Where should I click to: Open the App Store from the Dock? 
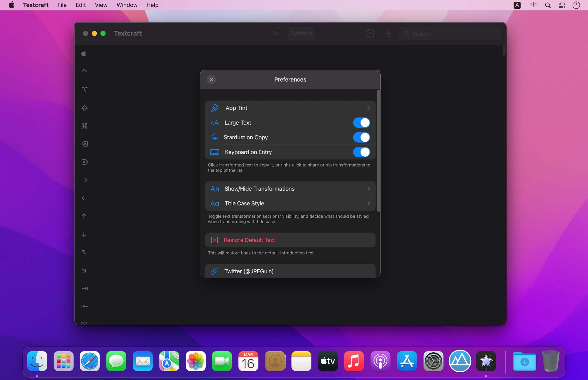pyautogui.click(x=407, y=361)
